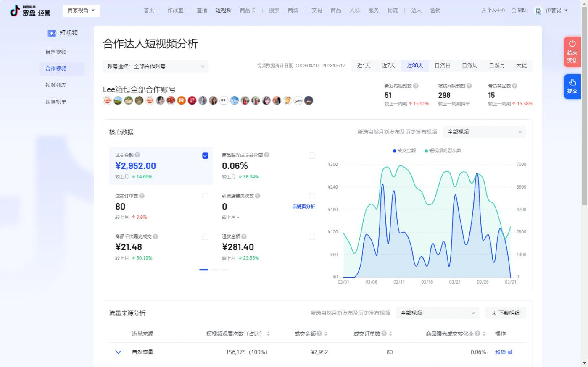Open the 账号选择 account dropdown
This screenshot has height=367, width=588.
coord(156,66)
